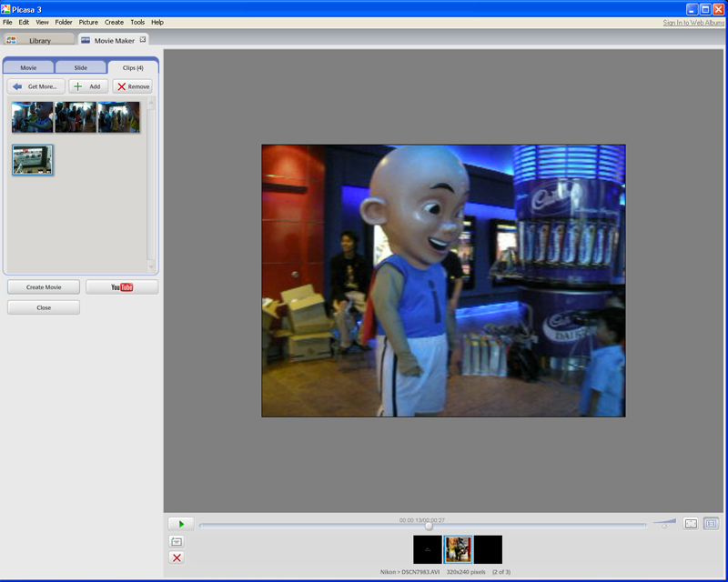Close the Movie Maker tab

pyautogui.click(x=143, y=40)
